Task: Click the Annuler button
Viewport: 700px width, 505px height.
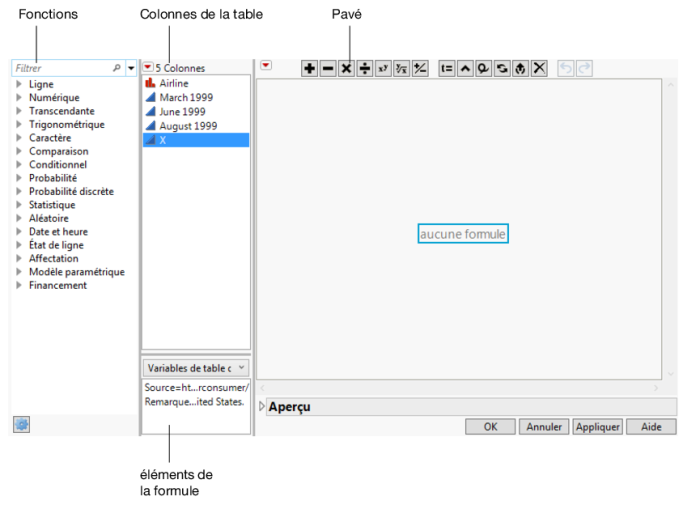Action: pos(544,427)
